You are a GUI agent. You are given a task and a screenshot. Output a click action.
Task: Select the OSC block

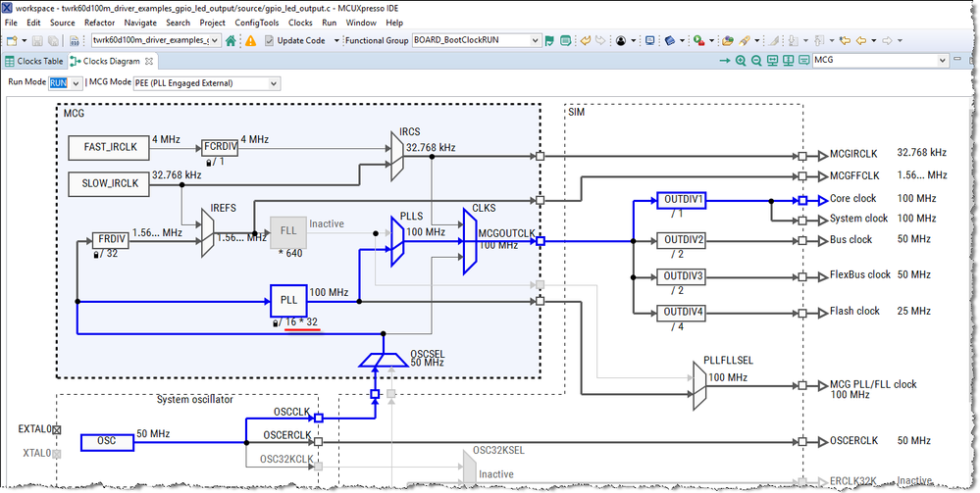coord(107,442)
